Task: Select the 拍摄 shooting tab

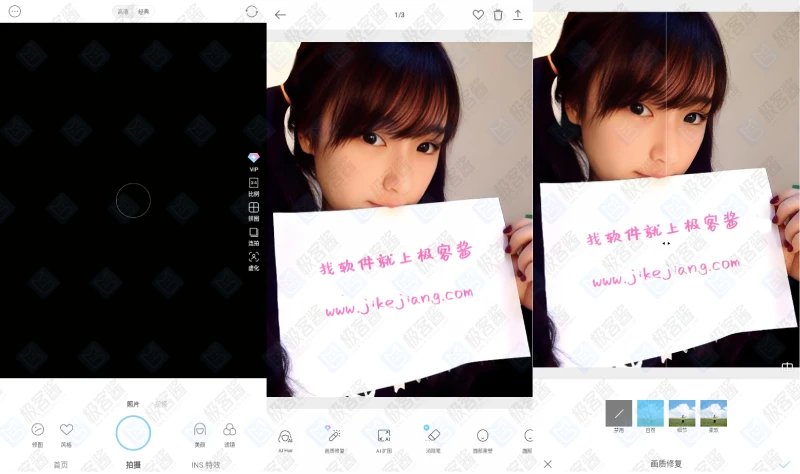Action: 133,465
